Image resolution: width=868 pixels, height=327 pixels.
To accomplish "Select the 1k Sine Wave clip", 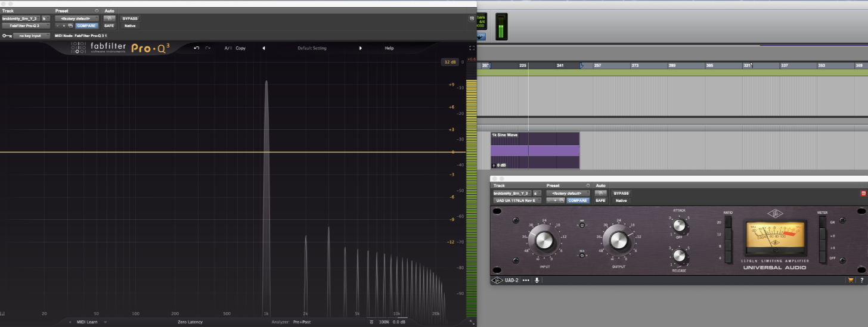I will [x=535, y=150].
